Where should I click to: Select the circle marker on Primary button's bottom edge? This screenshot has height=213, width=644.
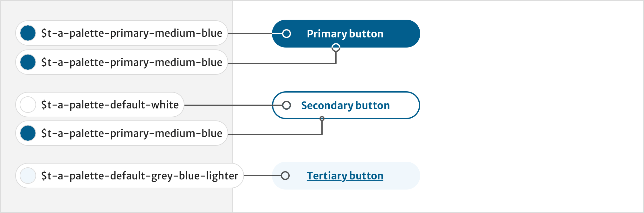(336, 48)
